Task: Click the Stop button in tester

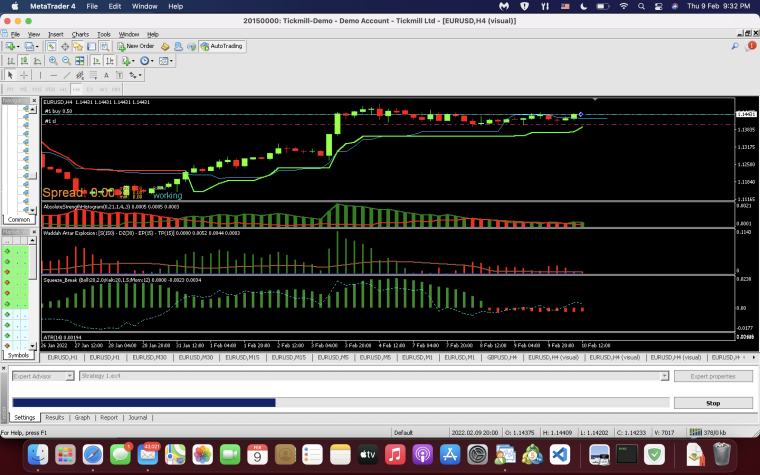Action: point(713,403)
